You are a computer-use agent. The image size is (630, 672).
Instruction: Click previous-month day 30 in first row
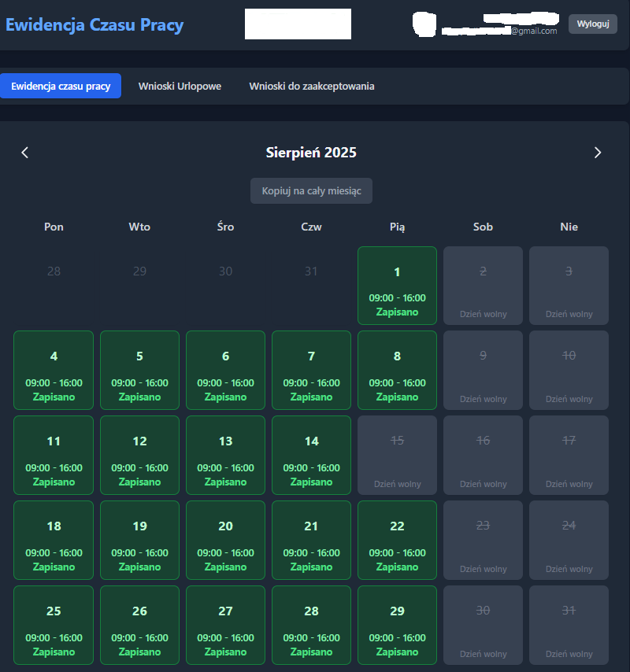coord(225,271)
